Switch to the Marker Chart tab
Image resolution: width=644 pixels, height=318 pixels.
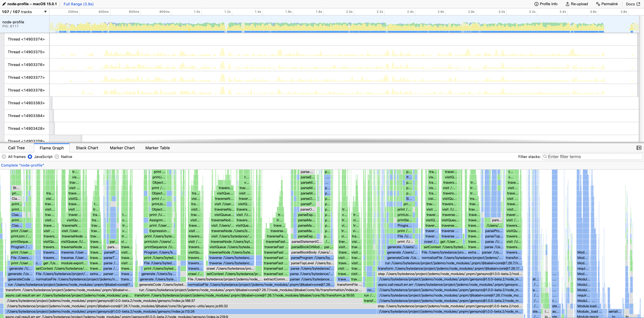[122, 148]
